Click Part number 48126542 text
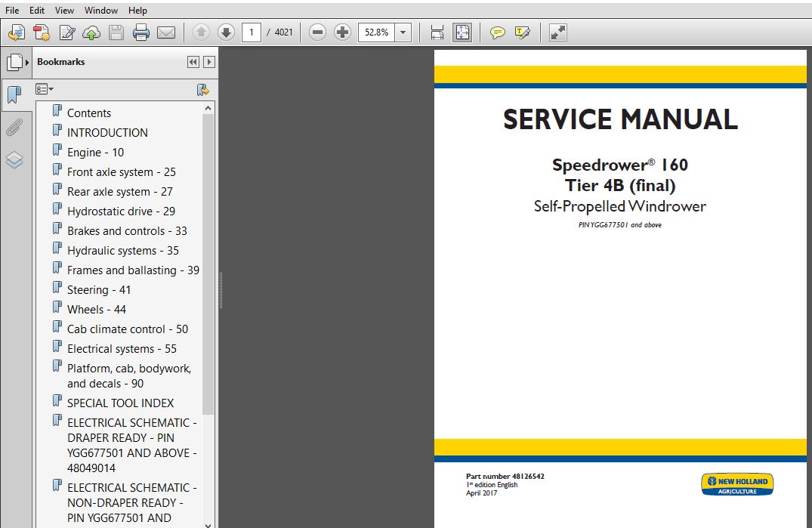 (x=505, y=476)
